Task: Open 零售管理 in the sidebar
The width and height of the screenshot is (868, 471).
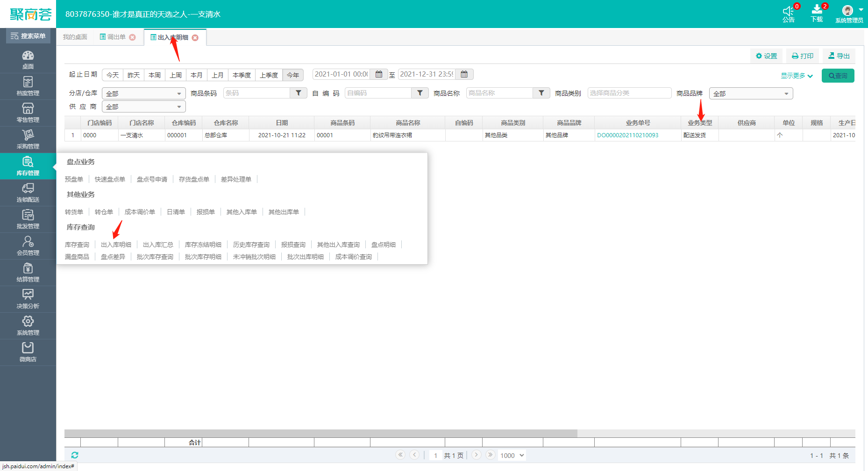Action: [28, 112]
